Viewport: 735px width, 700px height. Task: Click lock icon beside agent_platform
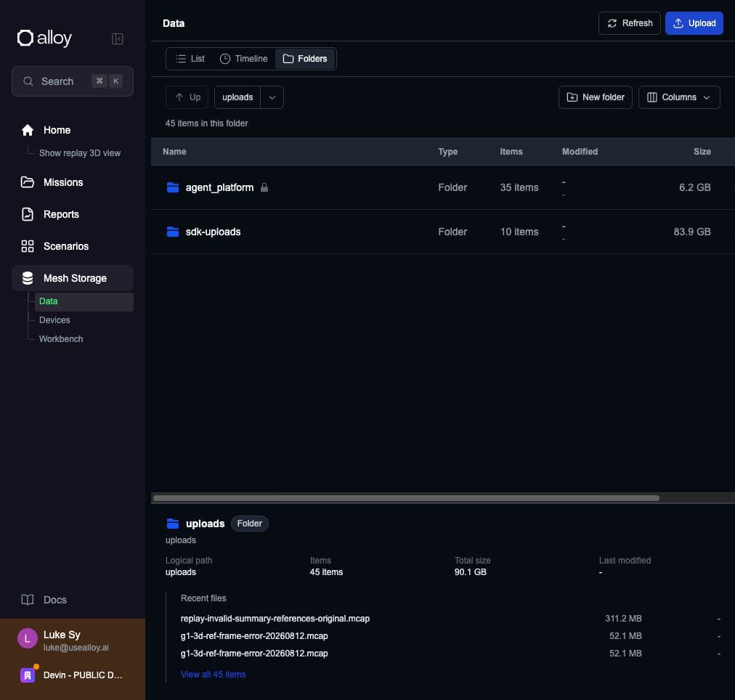coord(264,187)
